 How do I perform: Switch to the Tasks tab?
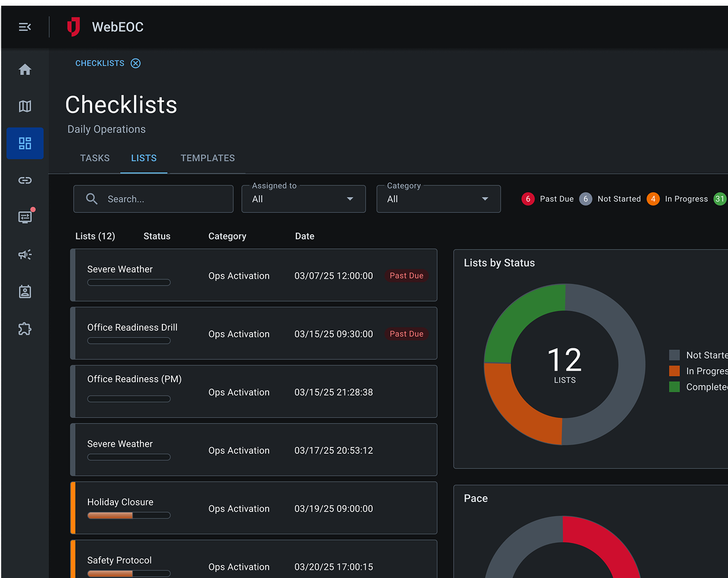95,158
